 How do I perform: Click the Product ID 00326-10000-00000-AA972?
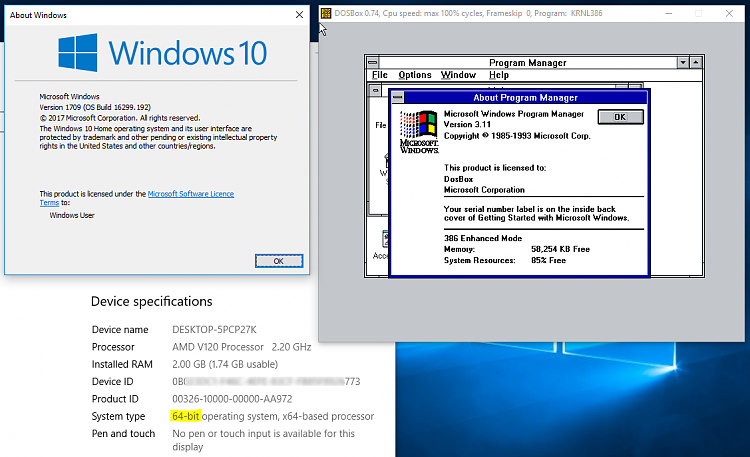click(232, 399)
